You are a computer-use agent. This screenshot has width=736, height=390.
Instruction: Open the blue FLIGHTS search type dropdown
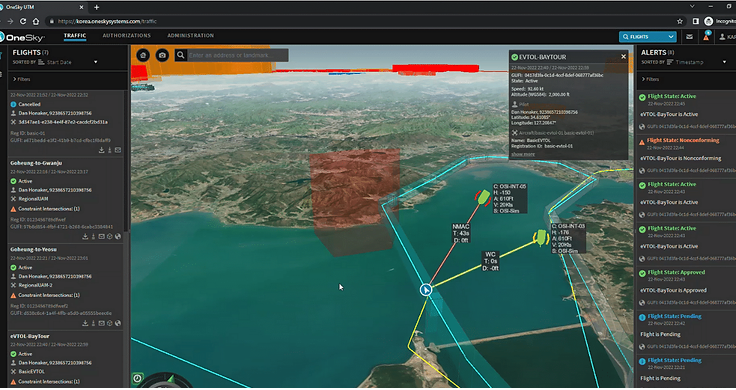pos(647,37)
